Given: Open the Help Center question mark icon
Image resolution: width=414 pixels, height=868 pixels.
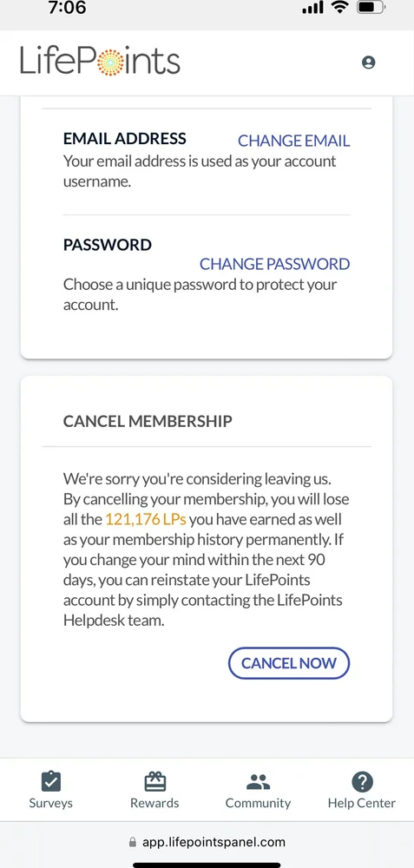Looking at the screenshot, I should (362, 782).
